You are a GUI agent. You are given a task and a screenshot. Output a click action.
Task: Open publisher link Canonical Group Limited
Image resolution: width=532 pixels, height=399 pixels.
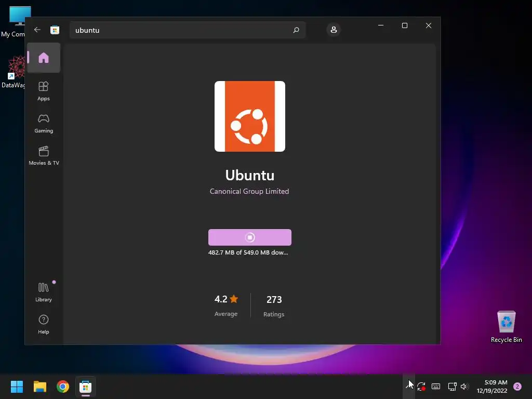click(x=249, y=191)
